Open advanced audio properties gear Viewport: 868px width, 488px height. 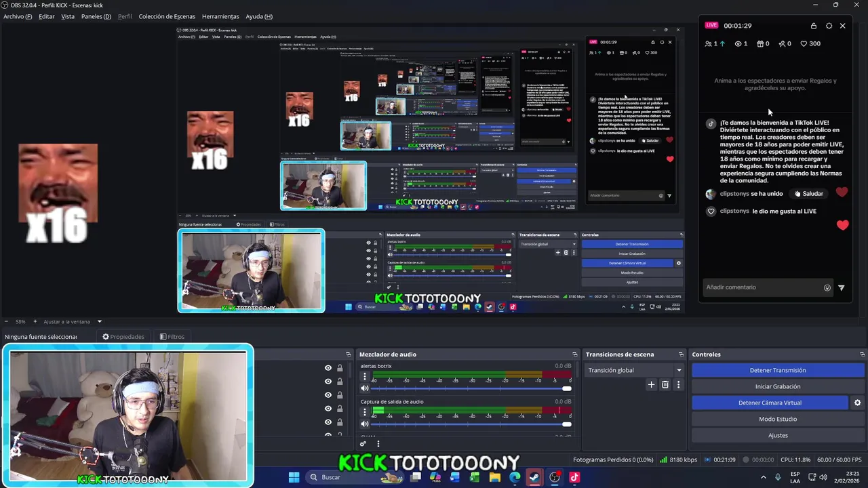tap(363, 444)
